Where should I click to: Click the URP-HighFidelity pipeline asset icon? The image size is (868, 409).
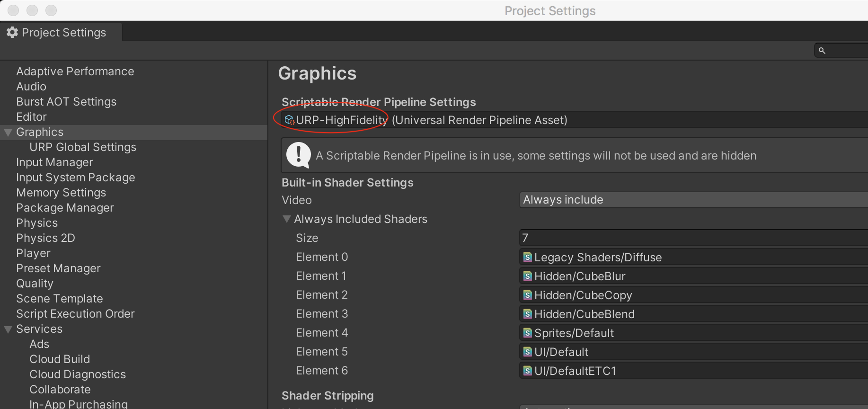click(x=289, y=120)
